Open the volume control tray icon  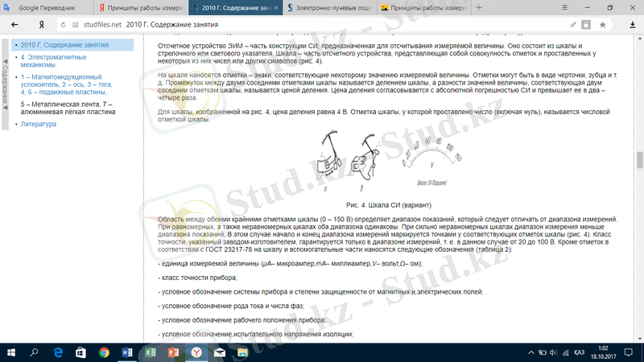coord(554,352)
